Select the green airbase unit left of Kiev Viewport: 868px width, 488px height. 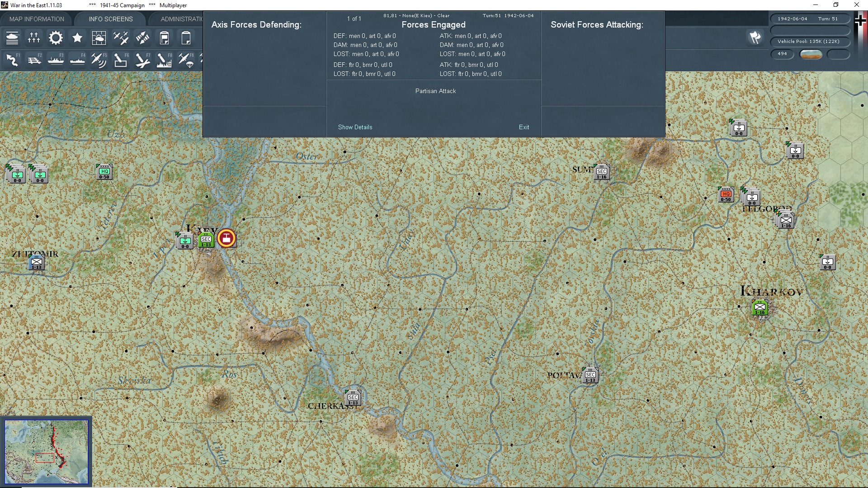185,241
